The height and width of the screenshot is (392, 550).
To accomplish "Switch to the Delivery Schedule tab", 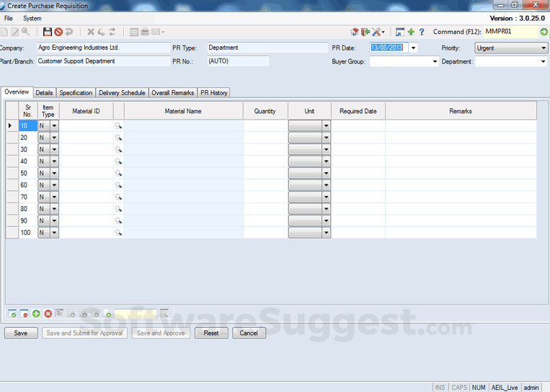I will coord(122,93).
